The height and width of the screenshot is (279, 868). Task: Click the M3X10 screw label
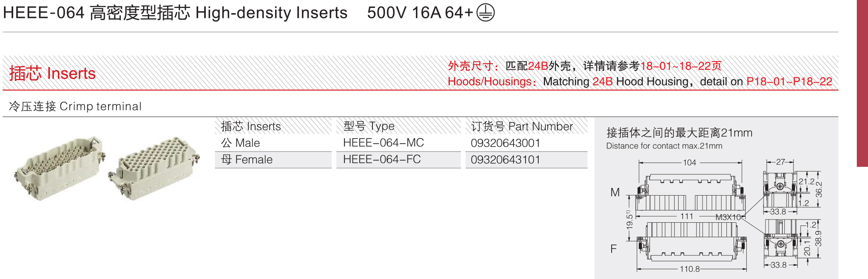click(x=728, y=217)
